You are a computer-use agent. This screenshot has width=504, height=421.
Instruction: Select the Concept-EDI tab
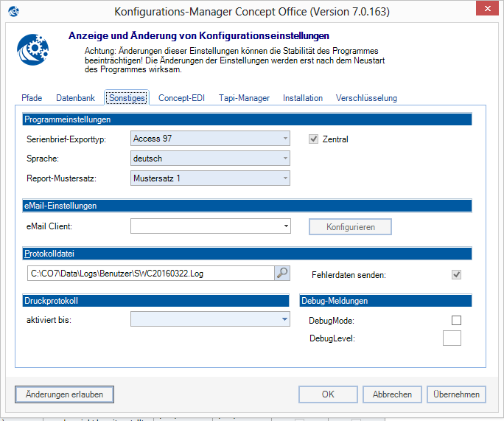click(x=181, y=98)
